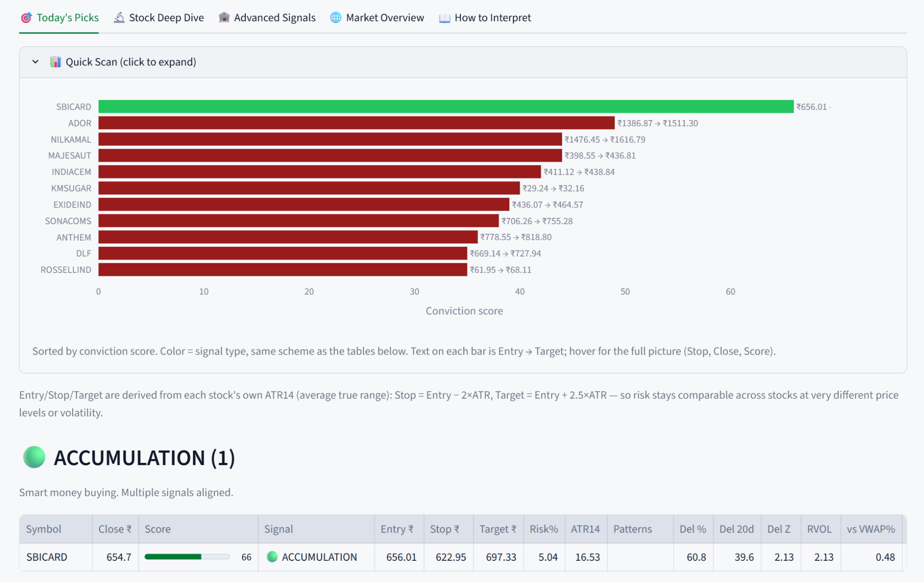Click the ADOR axis label in chart
The width and height of the screenshot is (924, 582).
point(80,123)
